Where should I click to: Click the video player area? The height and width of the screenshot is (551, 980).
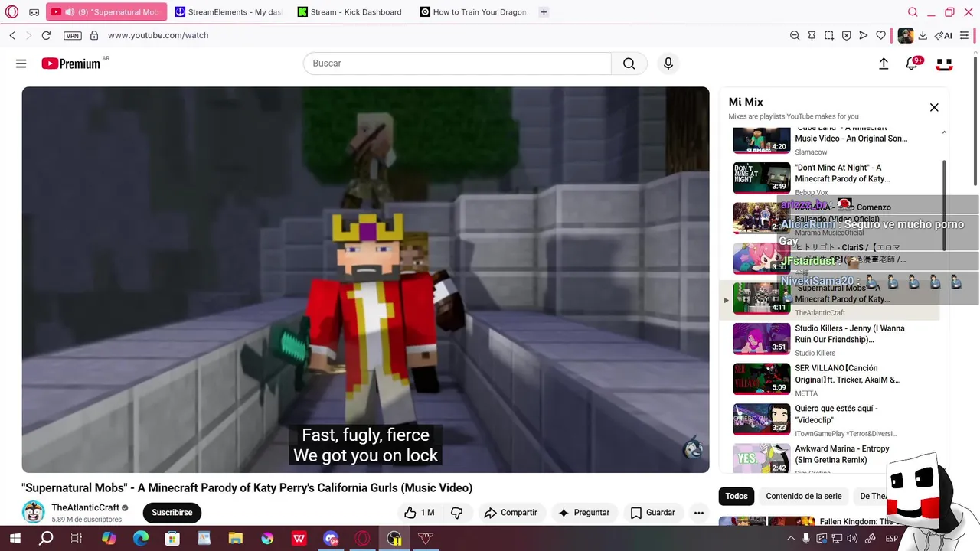click(x=365, y=279)
